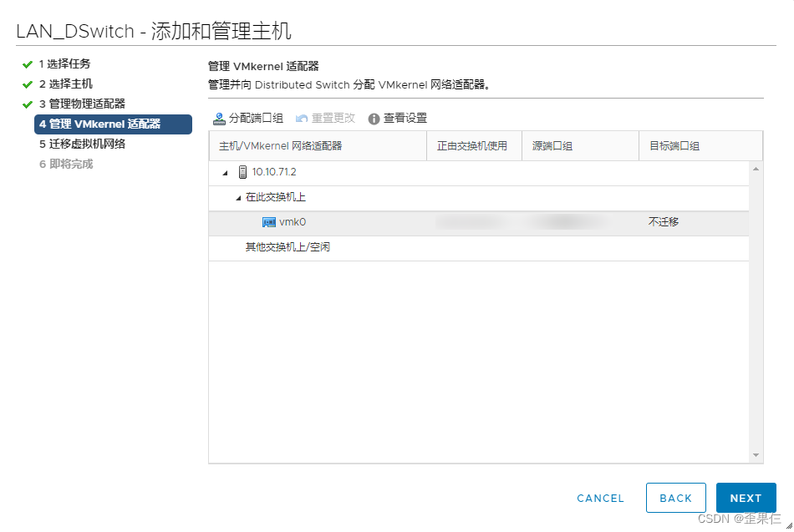Click the CANCEL button

[600, 498]
